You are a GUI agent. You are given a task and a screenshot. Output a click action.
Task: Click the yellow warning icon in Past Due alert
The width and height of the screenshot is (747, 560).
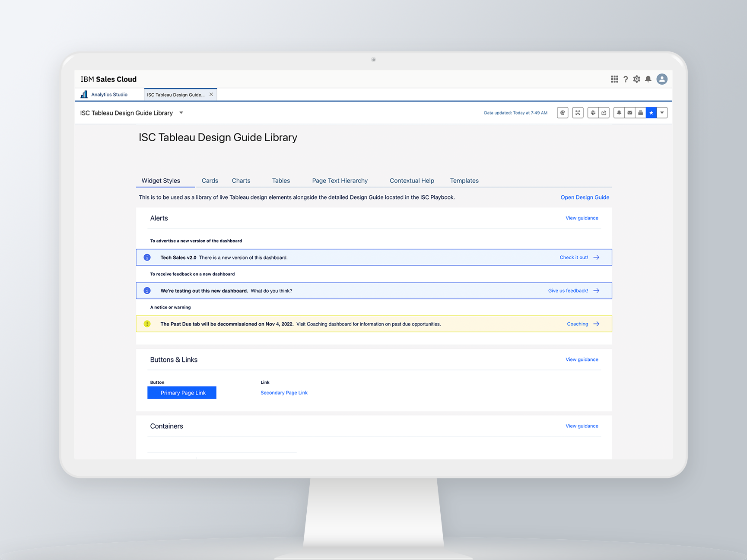click(147, 324)
